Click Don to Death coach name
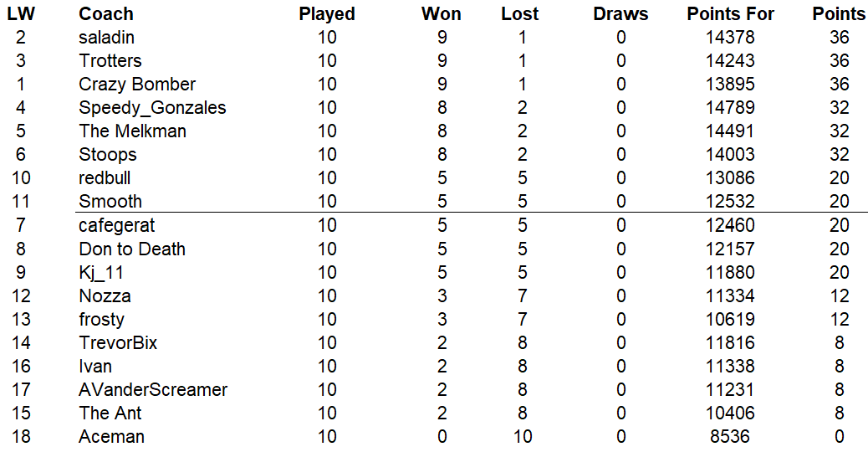Viewport: 868px width, 452px height. pyautogui.click(x=132, y=249)
